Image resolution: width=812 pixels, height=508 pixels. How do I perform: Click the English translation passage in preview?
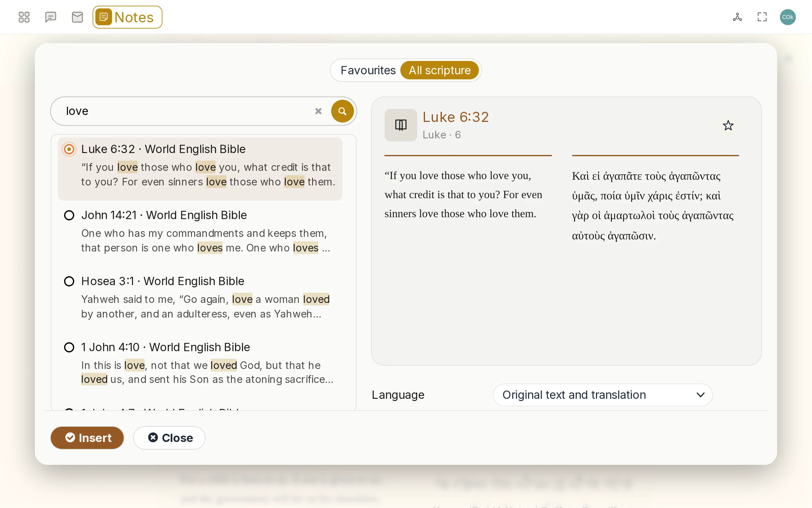(x=463, y=195)
